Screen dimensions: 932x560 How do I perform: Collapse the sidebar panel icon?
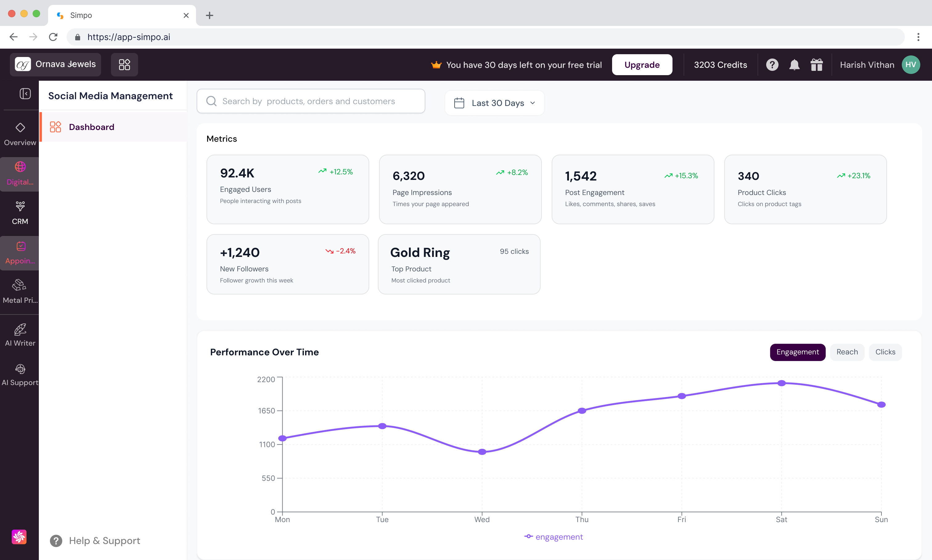(x=25, y=94)
